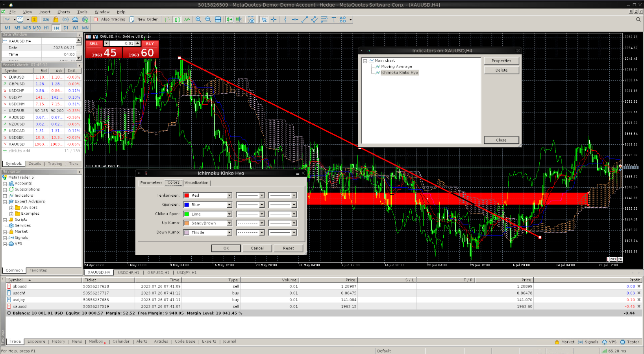Click the VPS cloud toolbar icon
Image resolution: width=644 pixels, height=354 pixels.
tap(75, 19)
